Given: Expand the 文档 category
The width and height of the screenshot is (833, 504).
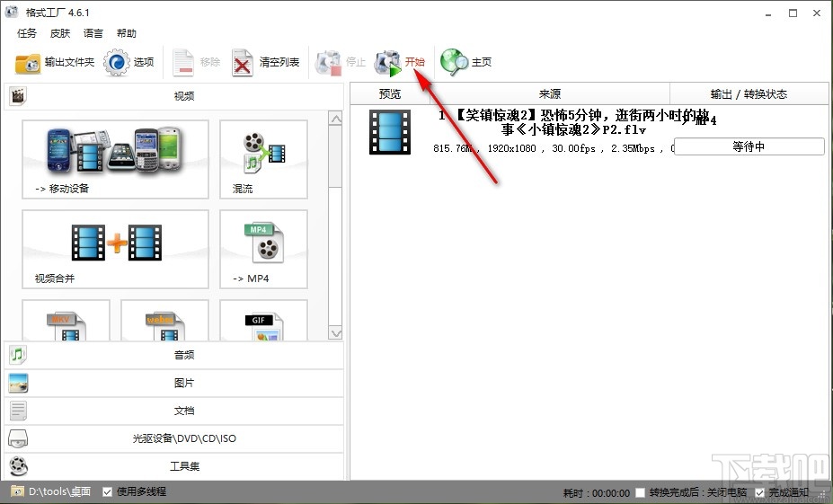Looking at the screenshot, I should pyautogui.click(x=173, y=411).
